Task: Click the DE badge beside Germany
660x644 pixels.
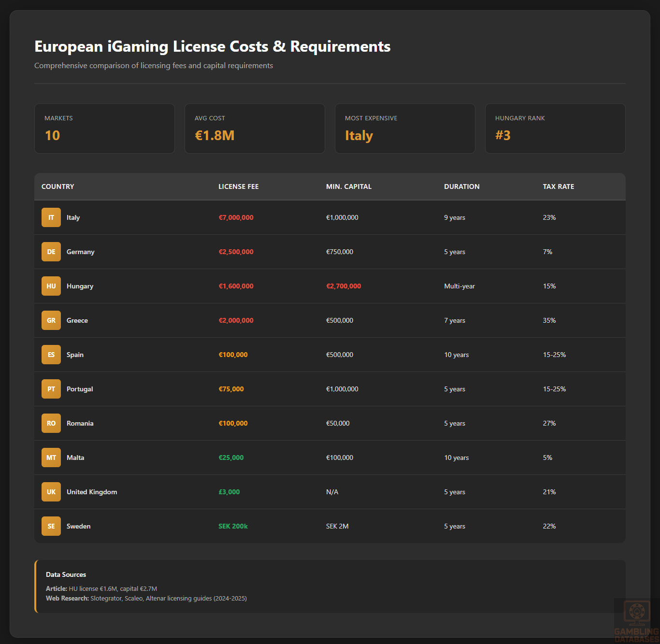Action: (x=51, y=252)
